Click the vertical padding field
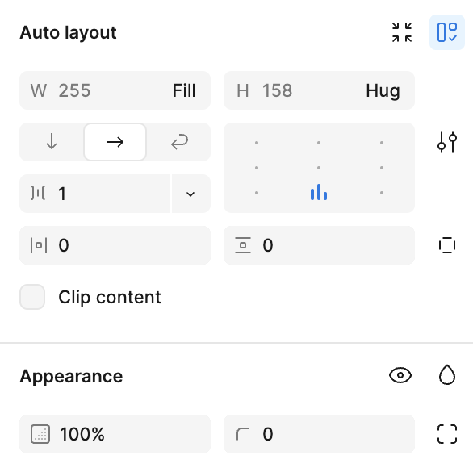The width and height of the screenshot is (473, 476). point(319,245)
